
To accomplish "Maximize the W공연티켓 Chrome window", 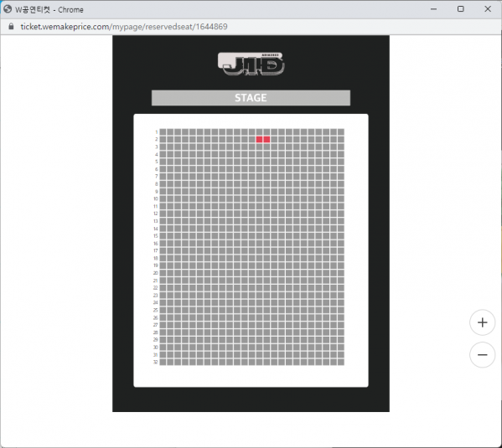I will point(460,9).
